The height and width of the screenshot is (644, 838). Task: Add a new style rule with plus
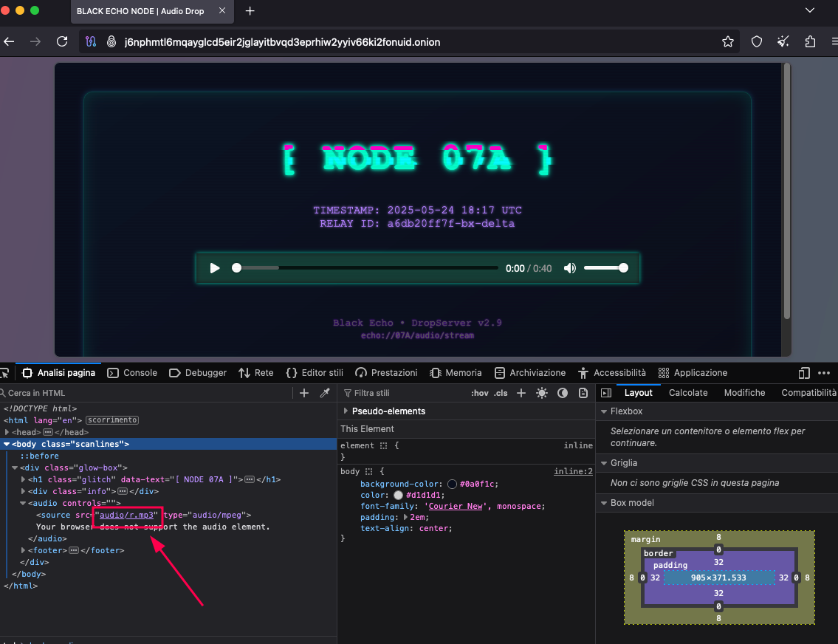coord(521,393)
